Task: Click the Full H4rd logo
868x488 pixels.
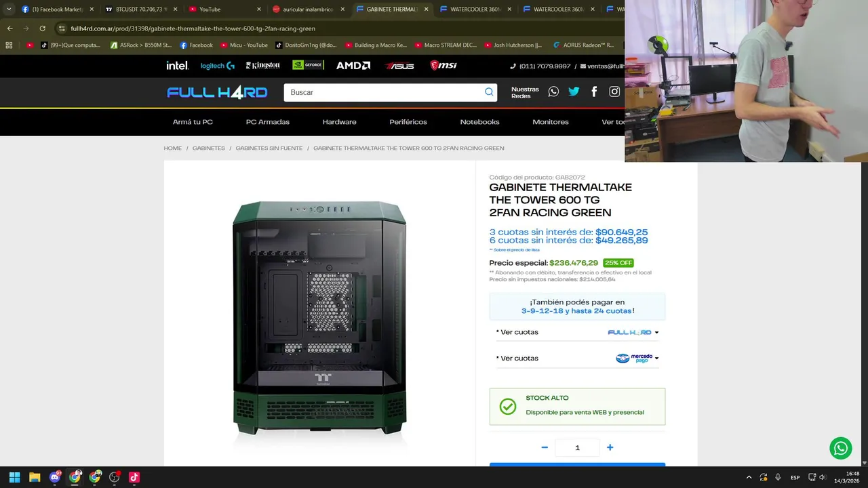Action: pos(217,92)
